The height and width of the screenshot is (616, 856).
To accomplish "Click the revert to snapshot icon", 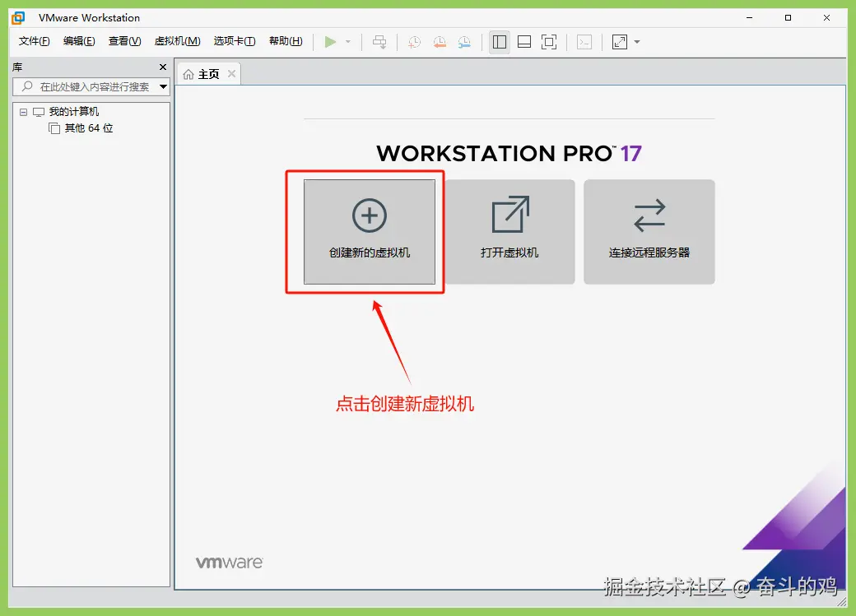I will pyautogui.click(x=440, y=42).
